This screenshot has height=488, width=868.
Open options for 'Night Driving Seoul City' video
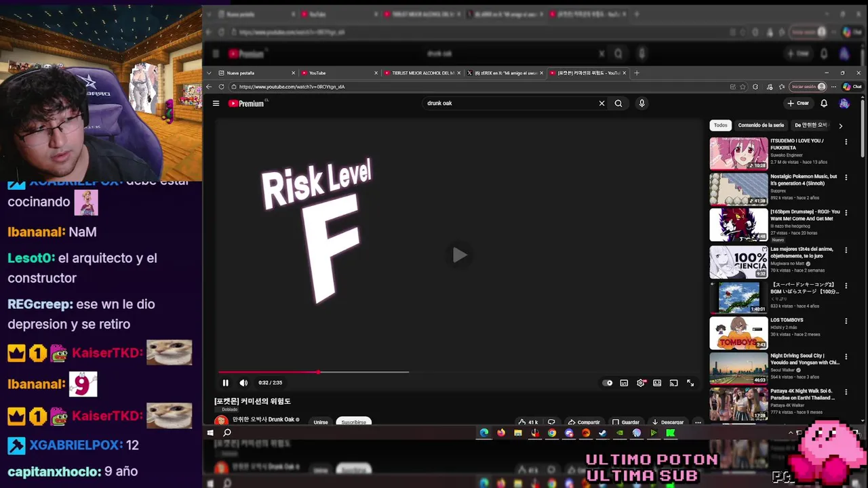coord(846,357)
